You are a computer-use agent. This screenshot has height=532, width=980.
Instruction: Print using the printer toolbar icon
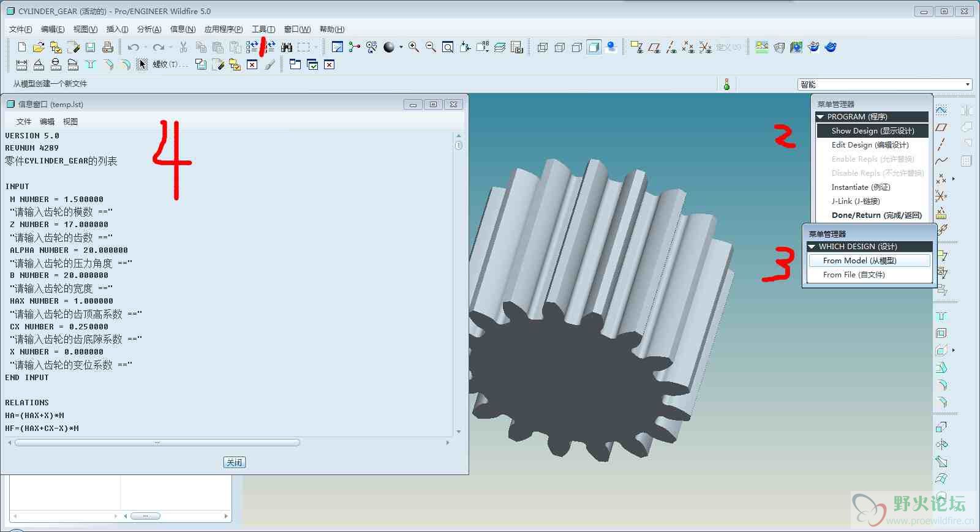pos(107,47)
